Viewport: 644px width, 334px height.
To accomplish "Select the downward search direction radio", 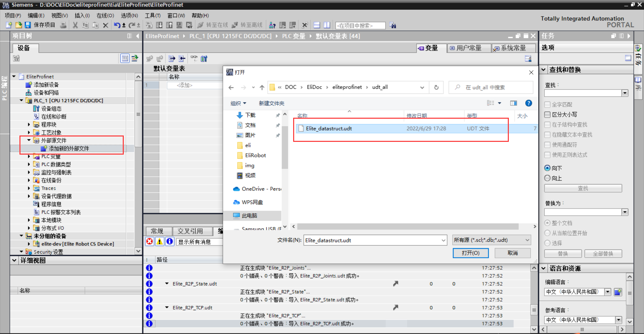I will pyautogui.click(x=547, y=168).
